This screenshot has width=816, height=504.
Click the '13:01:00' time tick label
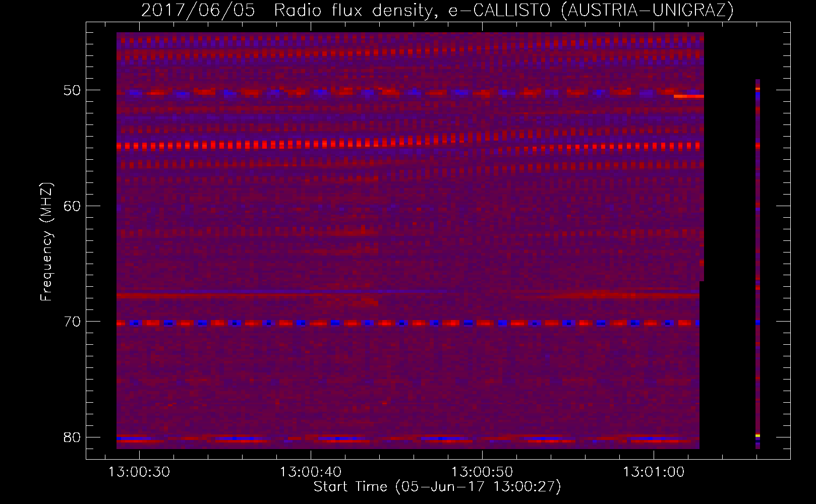click(x=654, y=472)
